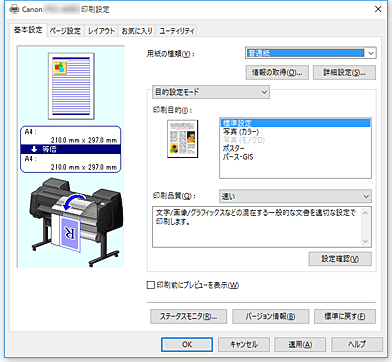The width and height of the screenshot is (392, 362).
Task: Close the print settings dialog
Action: [x=378, y=9]
